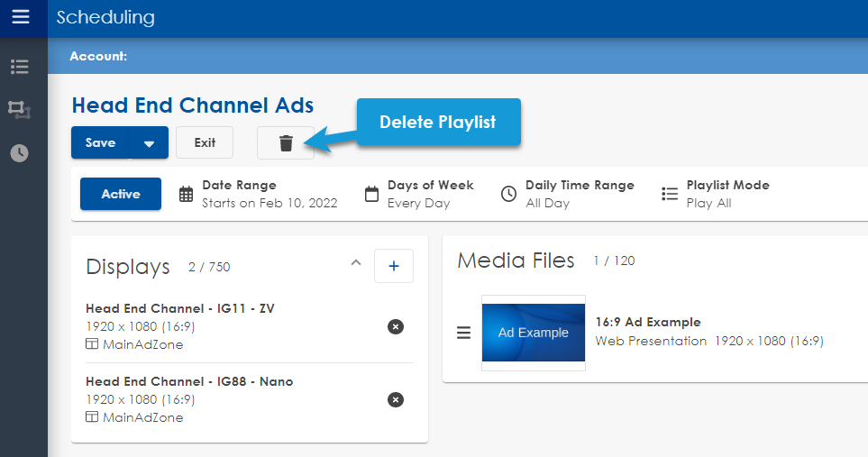Click the Save button
The height and width of the screenshot is (457, 868).
point(100,142)
